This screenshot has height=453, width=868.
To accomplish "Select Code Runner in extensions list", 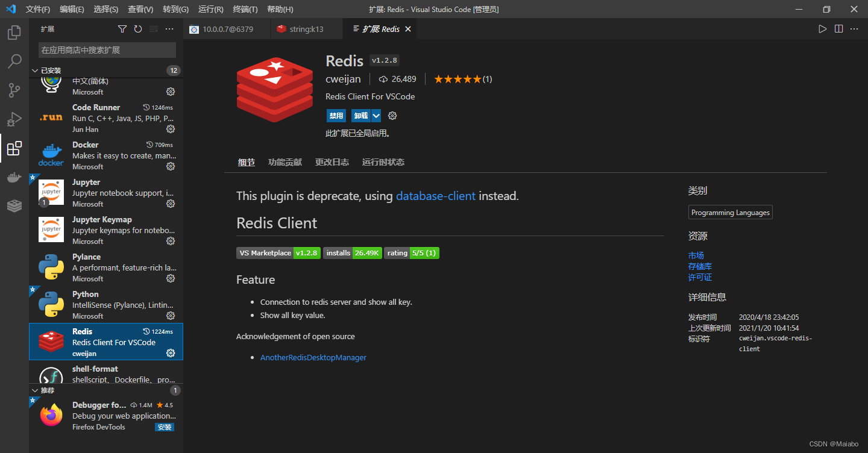I will pyautogui.click(x=106, y=118).
